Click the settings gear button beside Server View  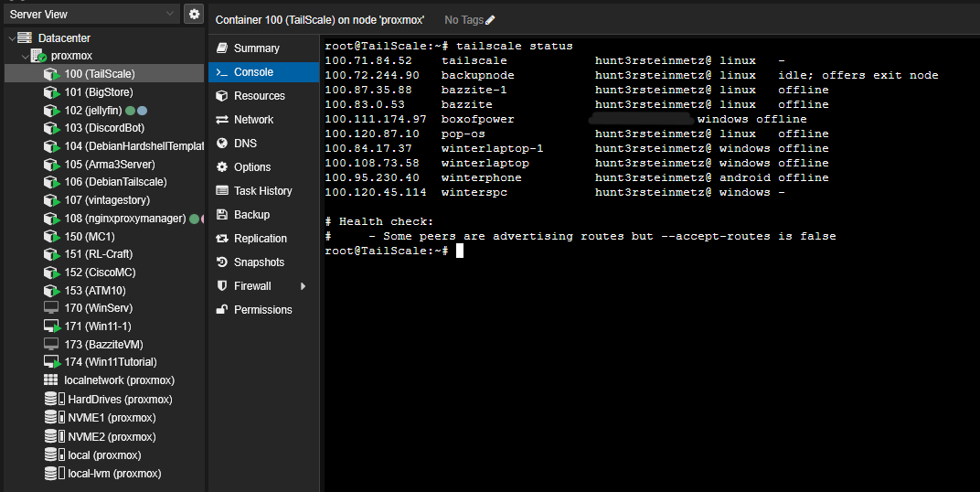tap(195, 14)
